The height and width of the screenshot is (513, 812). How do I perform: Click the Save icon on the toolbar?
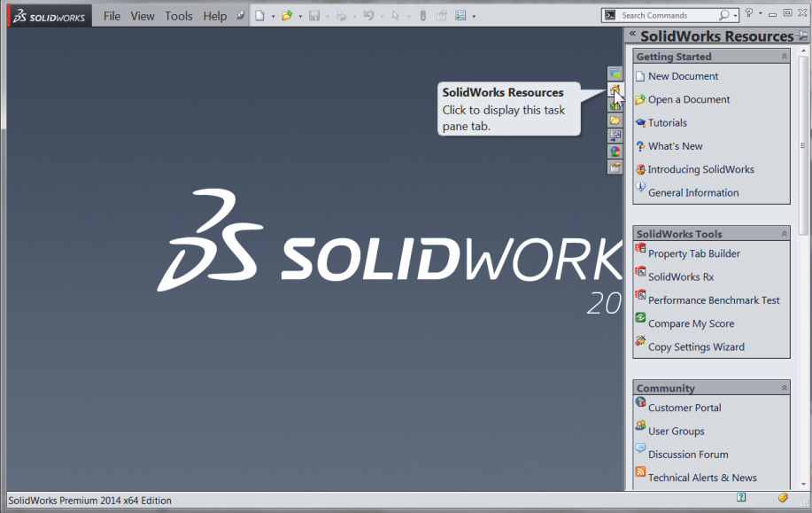coord(313,14)
